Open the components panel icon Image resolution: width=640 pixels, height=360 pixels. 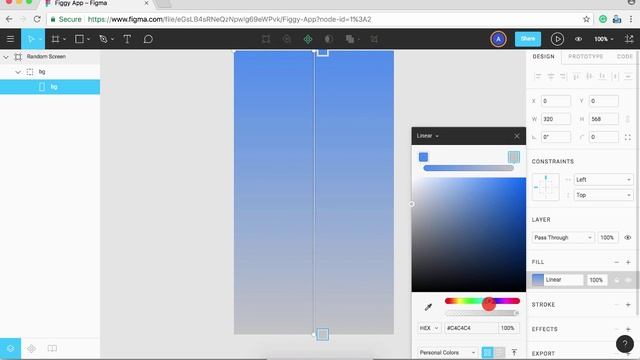[31, 349]
